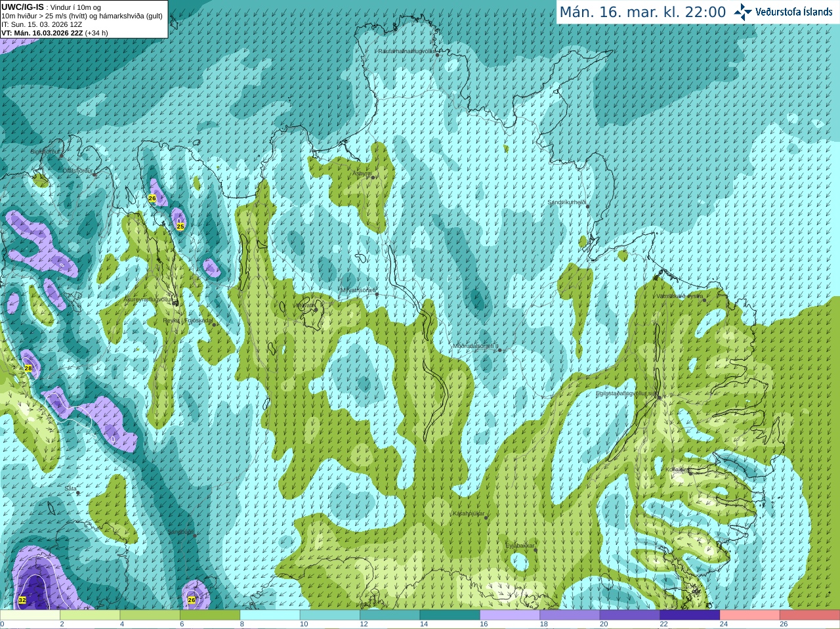The height and width of the screenshot is (629, 840).
Task: Click the UWC/IG-IS model title
Action: tap(22, 7)
